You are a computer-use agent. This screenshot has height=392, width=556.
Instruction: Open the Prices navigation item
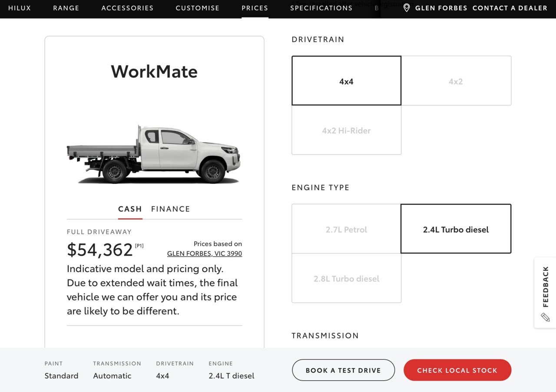(255, 8)
